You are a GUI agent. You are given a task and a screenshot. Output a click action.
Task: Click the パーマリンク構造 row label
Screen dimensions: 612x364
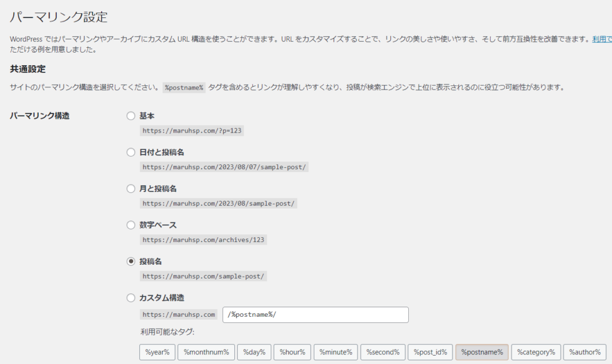point(39,116)
